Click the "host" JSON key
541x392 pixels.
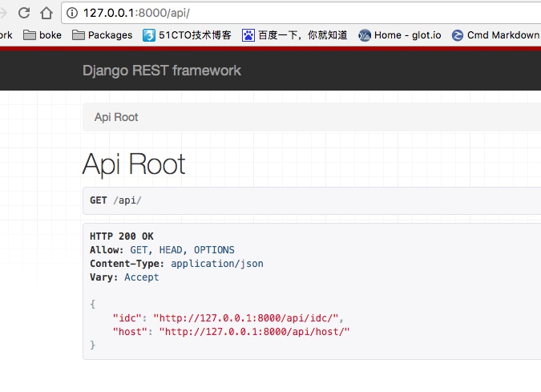point(130,332)
